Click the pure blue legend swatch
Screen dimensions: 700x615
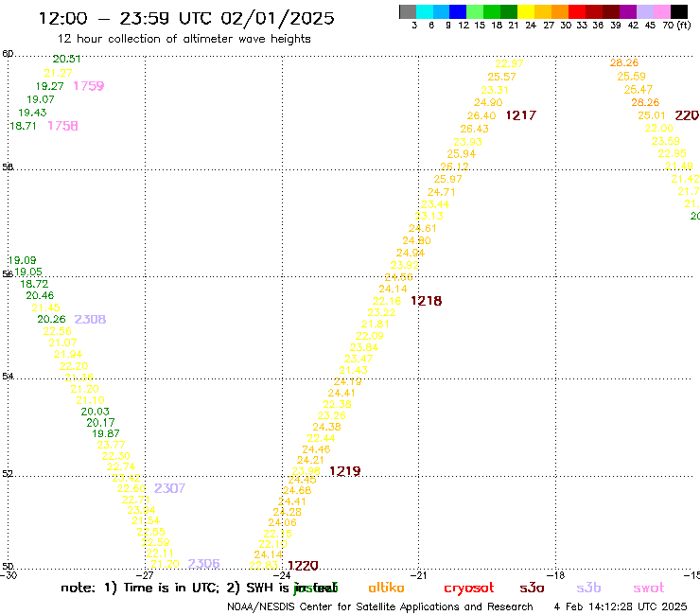click(x=458, y=11)
